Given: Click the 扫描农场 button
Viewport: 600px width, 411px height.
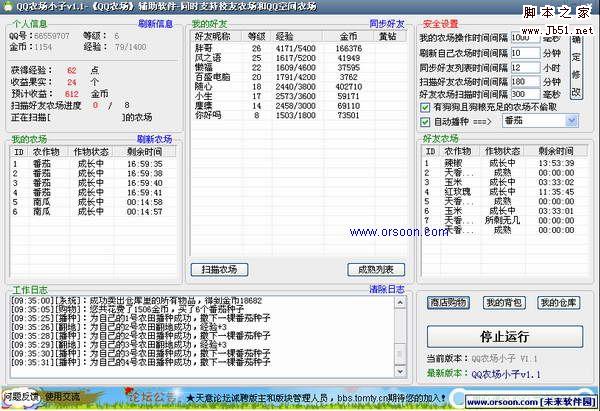Looking at the screenshot, I should [x=219, y=269].
